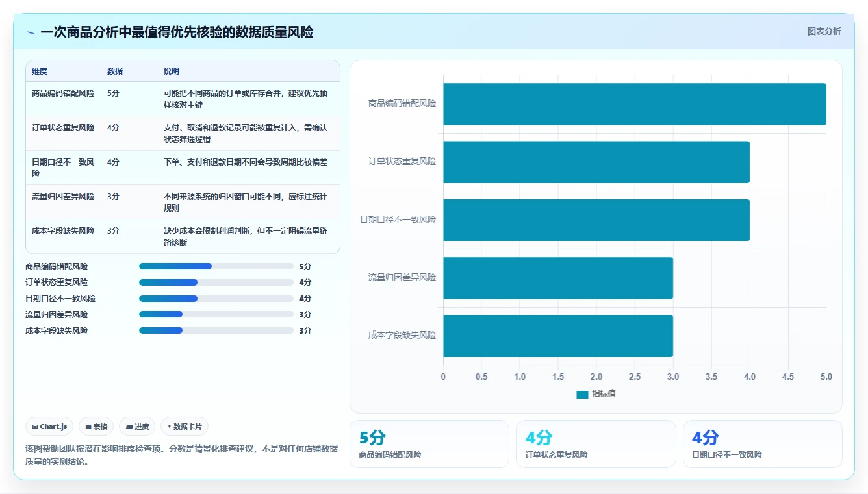Click the 订单状态重复风险 chart bar
This screenshot has height=494, width=868.
tap(596, 162)
